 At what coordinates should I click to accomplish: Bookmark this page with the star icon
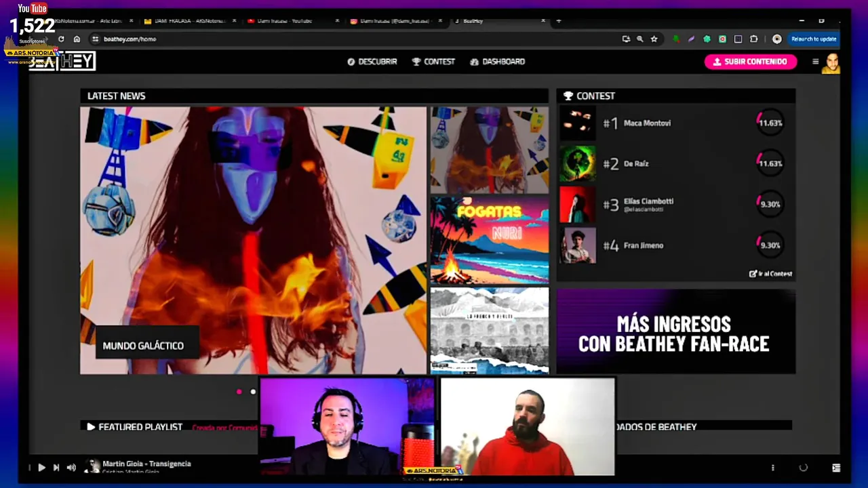[x=654, y=39]
